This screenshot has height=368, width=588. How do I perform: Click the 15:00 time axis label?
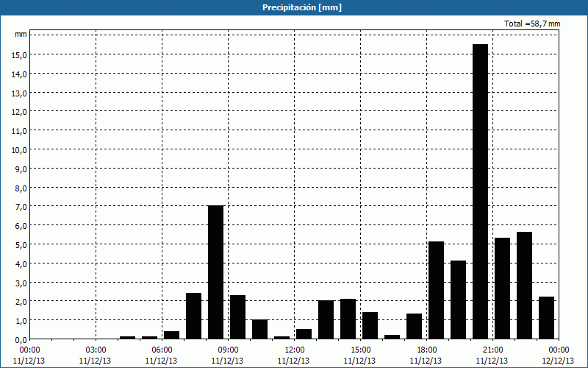tap(360, 350)
